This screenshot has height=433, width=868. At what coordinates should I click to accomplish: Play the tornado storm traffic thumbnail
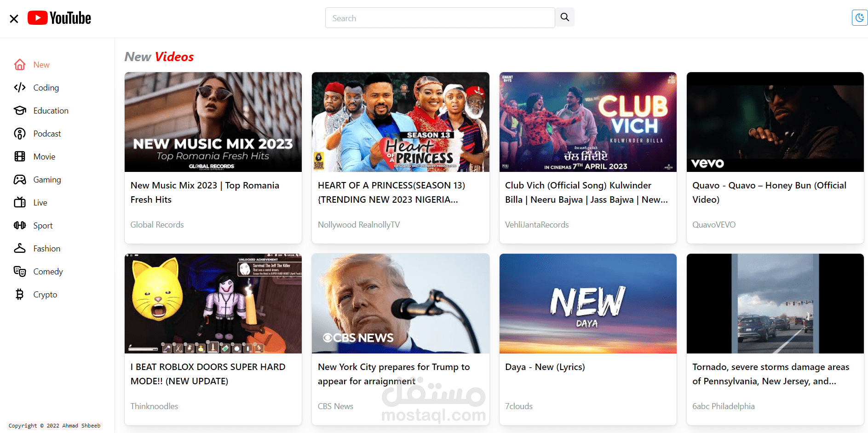click(x=775, y=303)
